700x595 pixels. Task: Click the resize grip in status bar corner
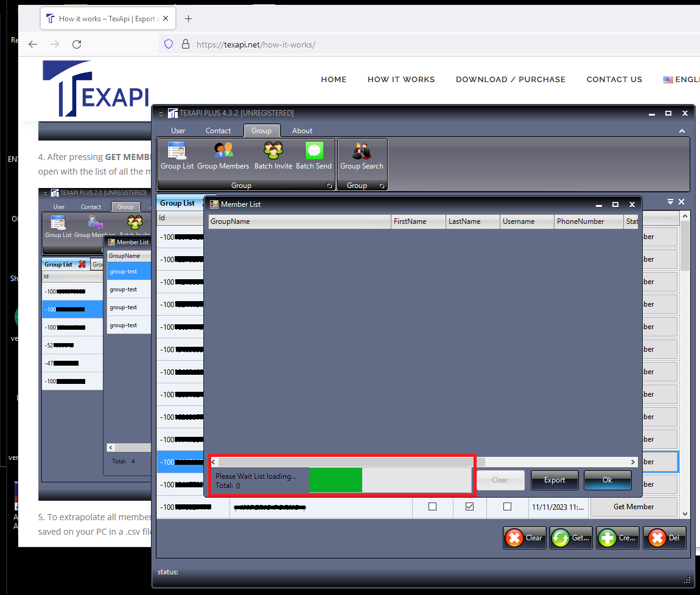687,580
